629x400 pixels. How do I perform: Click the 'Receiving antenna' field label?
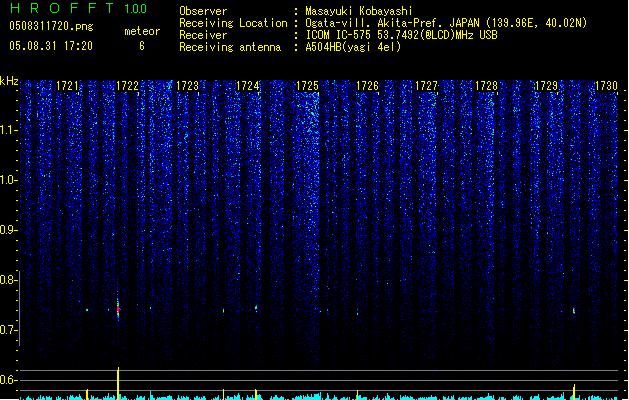tap(230, 47)
